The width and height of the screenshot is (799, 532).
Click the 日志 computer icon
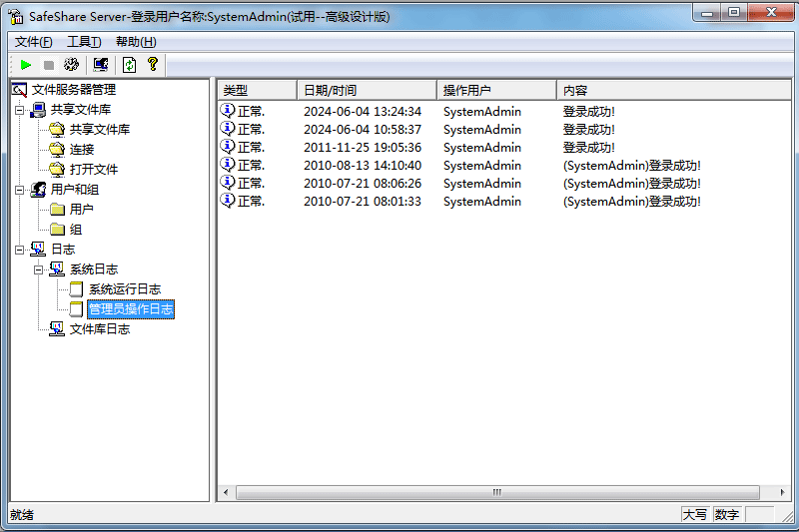(38, 249)
